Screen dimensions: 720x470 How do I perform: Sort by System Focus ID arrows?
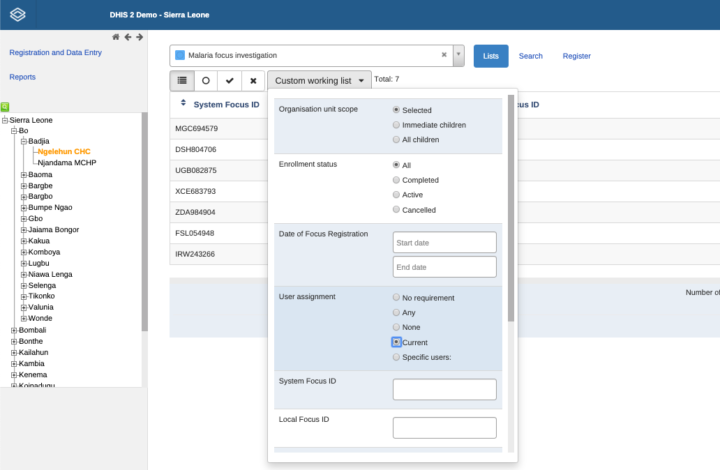click(x=183, y=103)
